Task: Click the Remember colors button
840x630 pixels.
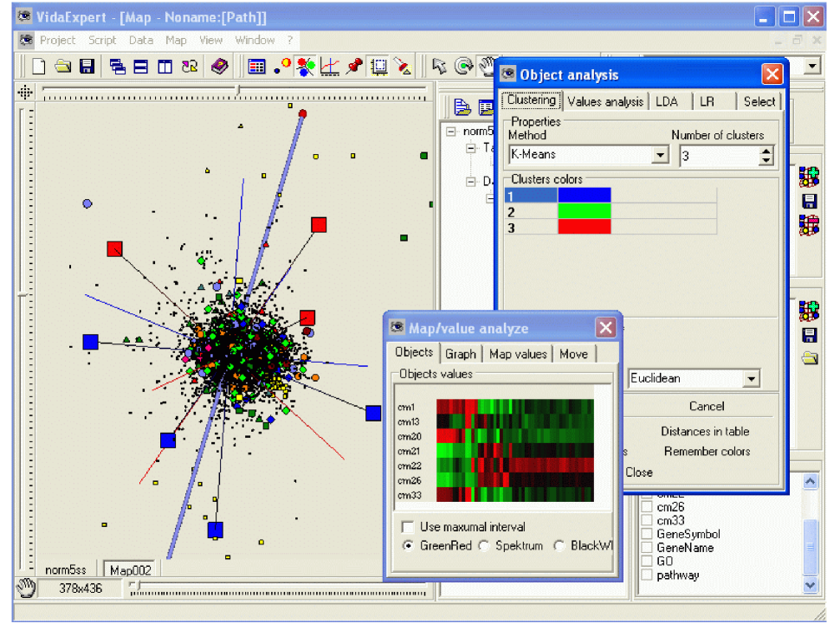Action: point(707,451)
